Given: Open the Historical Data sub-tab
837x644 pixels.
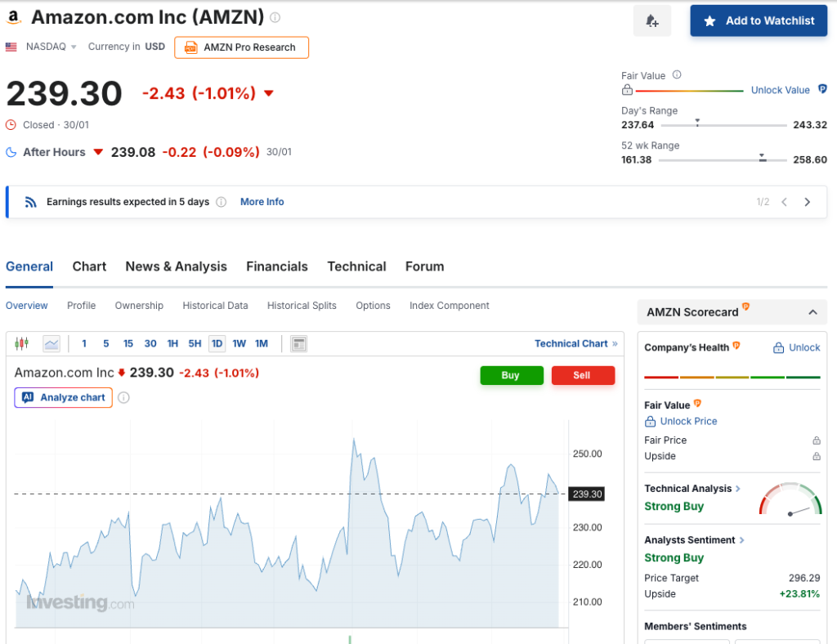Looking at the screenshot, I should pyautogui.click(x=215, y=306).
